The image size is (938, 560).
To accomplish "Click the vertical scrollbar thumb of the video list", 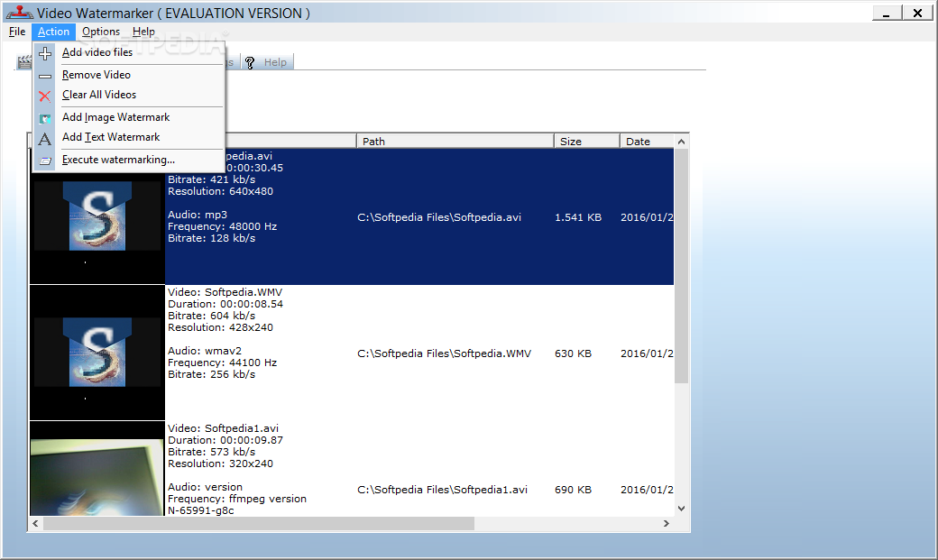I will click(x=681, y=266).
